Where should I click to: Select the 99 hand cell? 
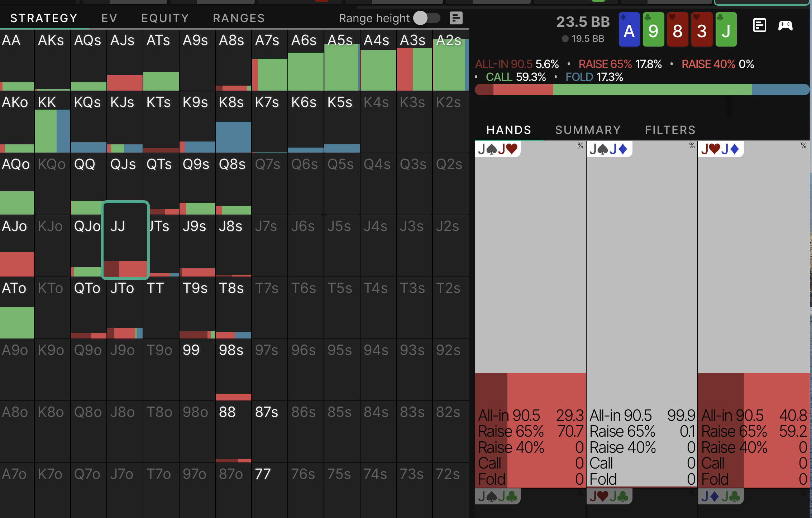pyautogui.click(x=197, y=370)
